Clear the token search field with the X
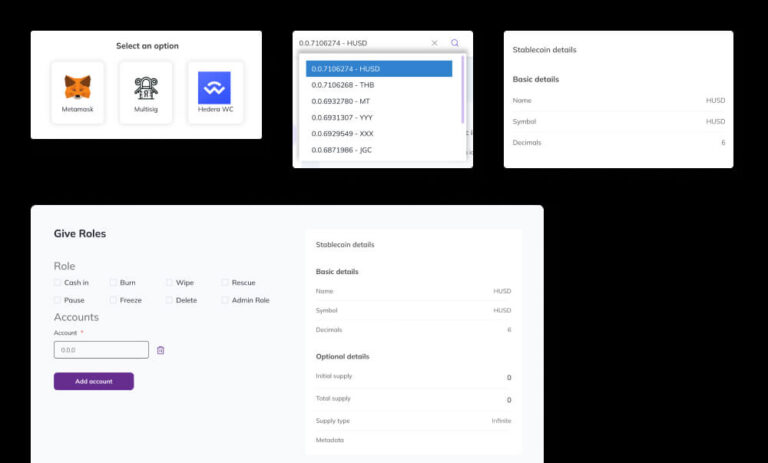 click(x=434, y=43)
